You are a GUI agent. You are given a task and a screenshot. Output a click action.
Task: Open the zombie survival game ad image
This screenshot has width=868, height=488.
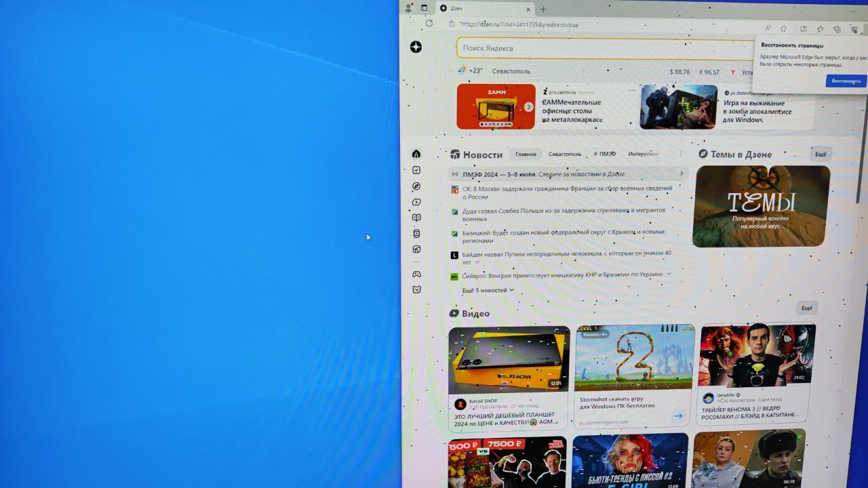678,106
